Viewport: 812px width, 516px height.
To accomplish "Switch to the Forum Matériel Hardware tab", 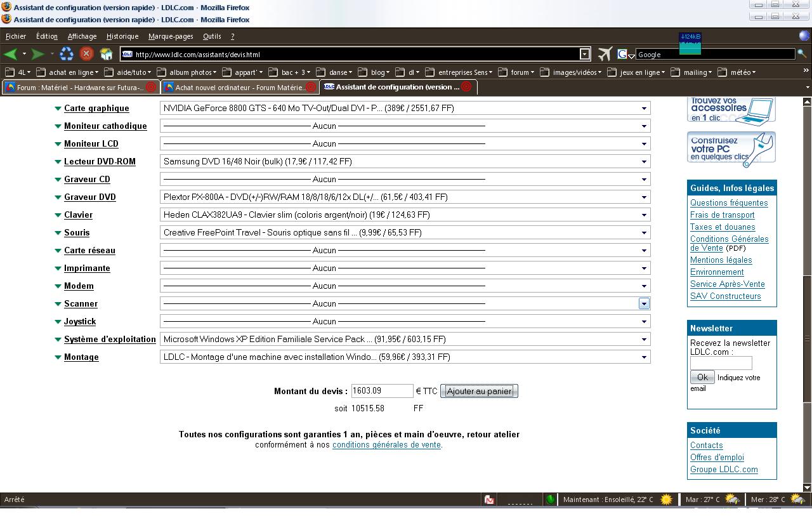I will click(80, 87).
